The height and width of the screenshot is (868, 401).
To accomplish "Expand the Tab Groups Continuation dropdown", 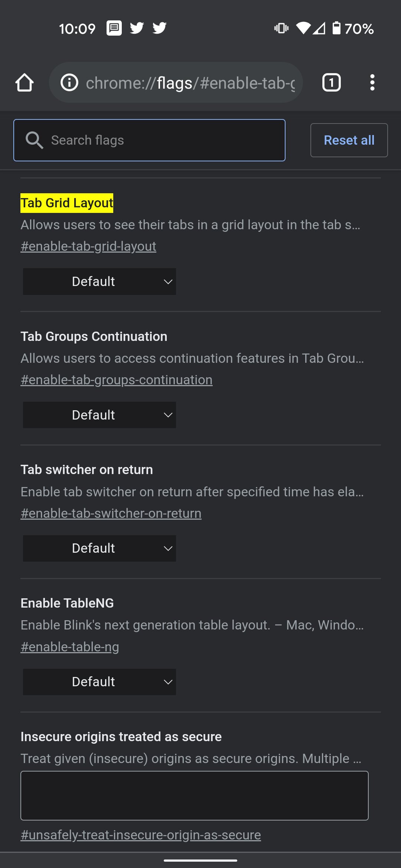I will [100, 415].
